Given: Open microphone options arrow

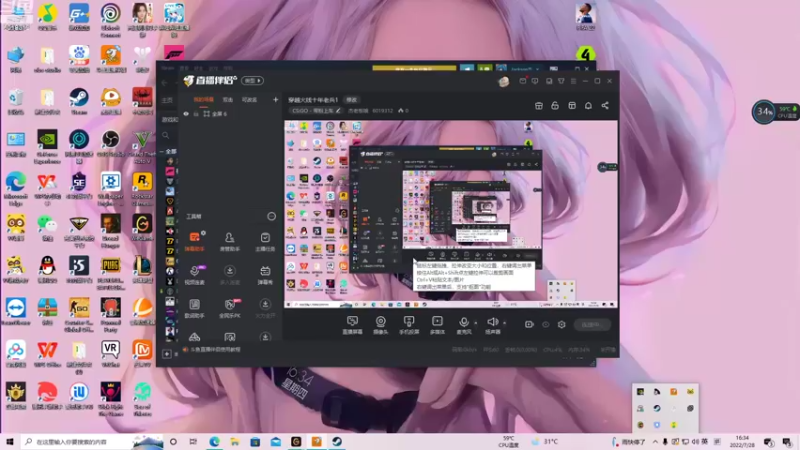Looking at the screenshot, I should pyautogui.click(x=476, y=322).
